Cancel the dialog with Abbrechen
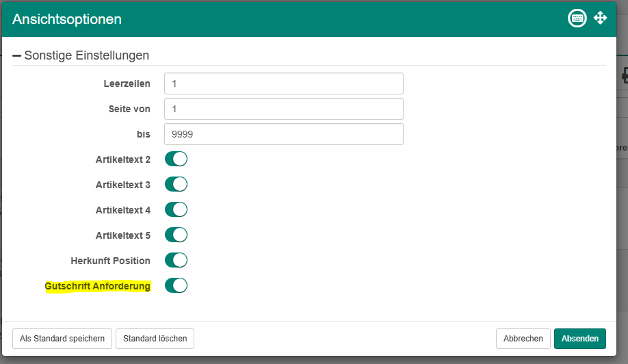Viewport: 628px width, 364px height. 523,339
